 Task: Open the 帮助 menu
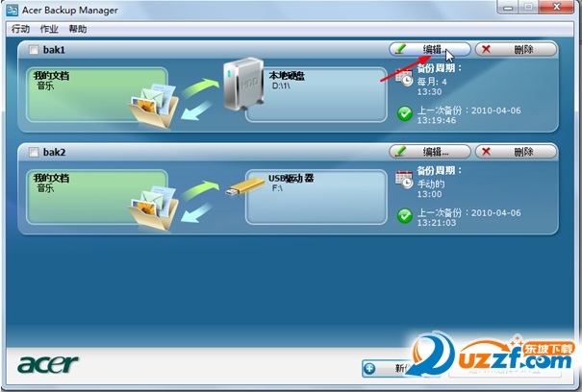[78, 29]
